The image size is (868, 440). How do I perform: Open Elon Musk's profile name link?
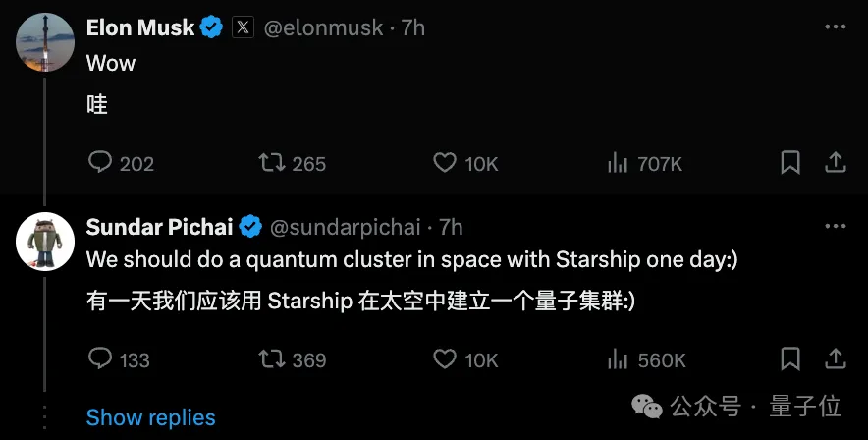[140, 27]
